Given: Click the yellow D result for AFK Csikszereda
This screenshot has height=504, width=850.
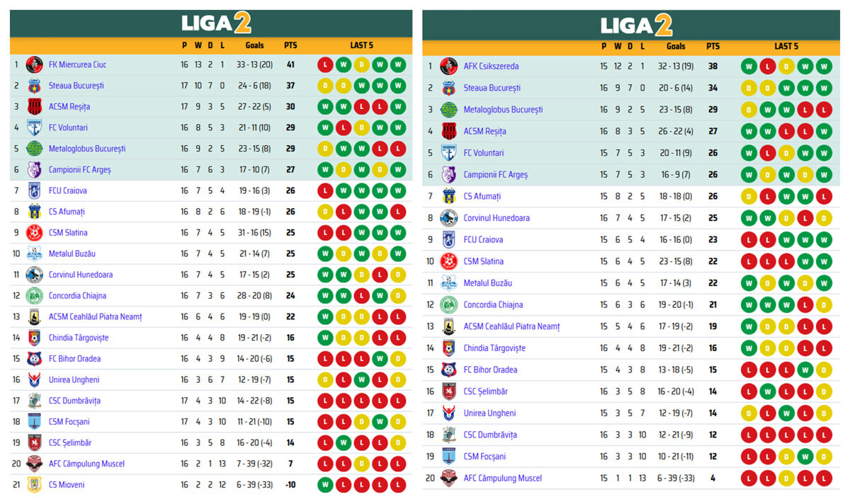Looking at the screenshot, I should 785,67.
